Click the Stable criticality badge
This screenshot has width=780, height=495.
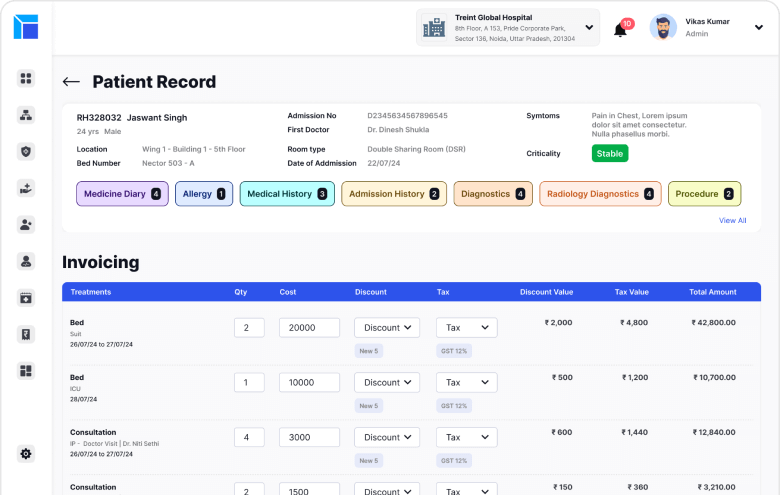pos(610,154)
